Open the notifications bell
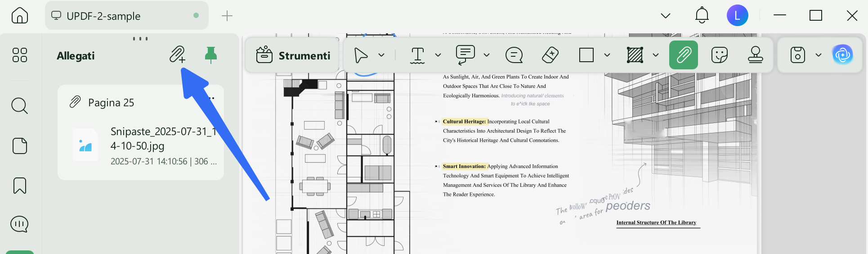Viewport: 868px width, 254px height. [702, 16]
